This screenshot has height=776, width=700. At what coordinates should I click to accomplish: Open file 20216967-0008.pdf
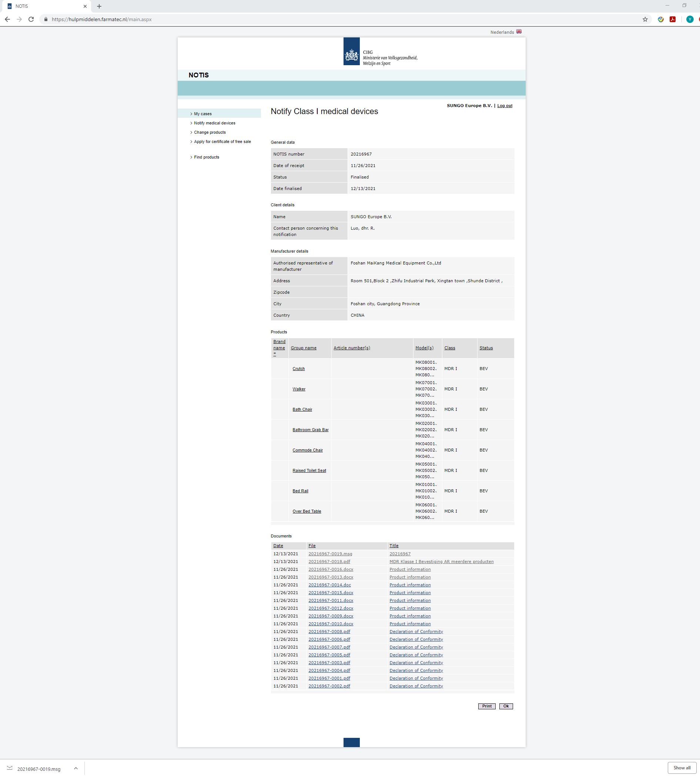[329, 632]
